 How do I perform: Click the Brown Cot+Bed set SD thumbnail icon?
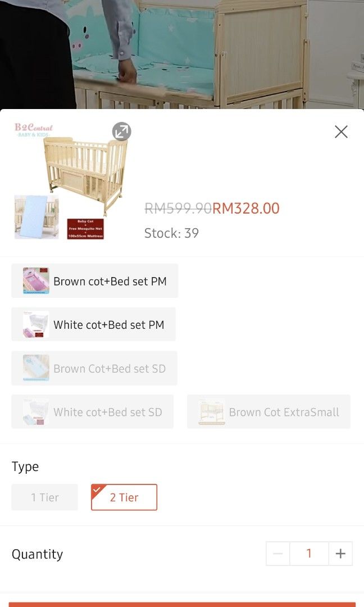coord(34,368)
